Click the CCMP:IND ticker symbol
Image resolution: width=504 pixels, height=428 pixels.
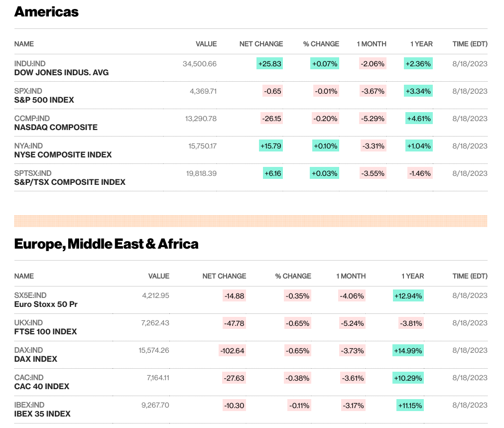32,118
